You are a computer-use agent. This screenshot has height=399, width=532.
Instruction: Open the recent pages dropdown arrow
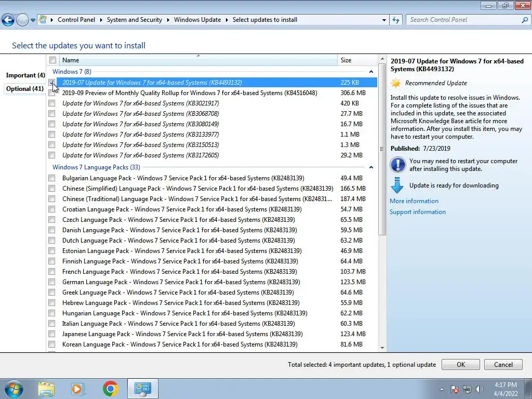click(33, 20)
